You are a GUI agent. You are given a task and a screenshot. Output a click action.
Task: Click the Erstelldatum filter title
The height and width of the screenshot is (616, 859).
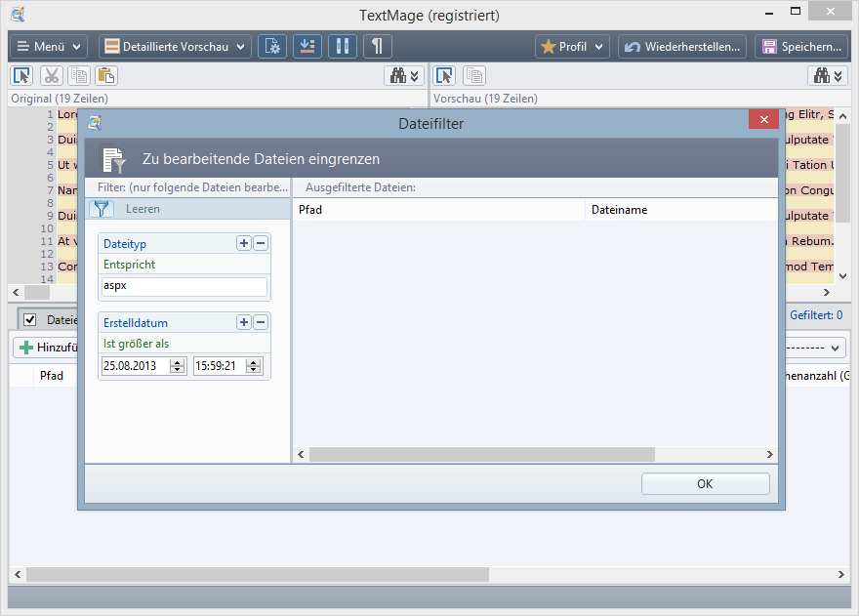pyautogui.click(x=136, y=323)
